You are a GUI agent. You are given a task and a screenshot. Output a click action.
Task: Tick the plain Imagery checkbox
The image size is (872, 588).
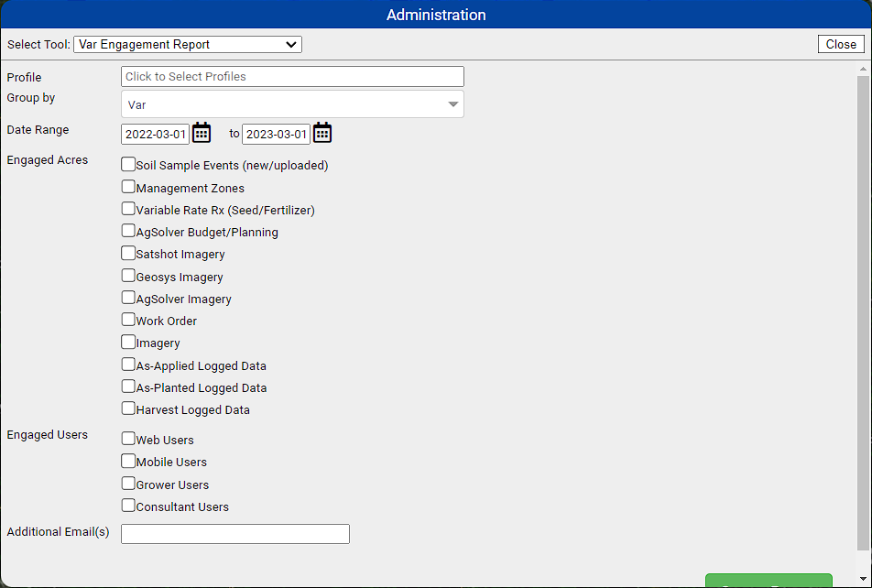[x=128, y=342]
